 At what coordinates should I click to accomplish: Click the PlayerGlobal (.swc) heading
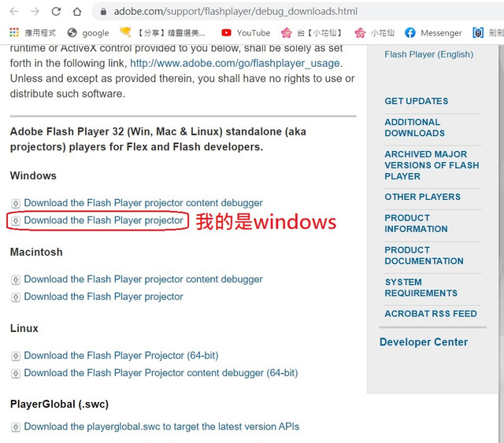point(59,404)
